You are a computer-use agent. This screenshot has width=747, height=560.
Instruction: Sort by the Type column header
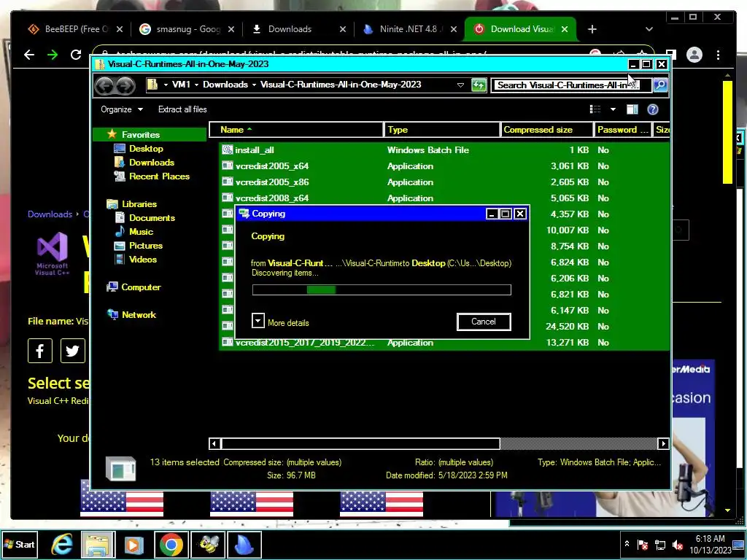tap(441, 130)
